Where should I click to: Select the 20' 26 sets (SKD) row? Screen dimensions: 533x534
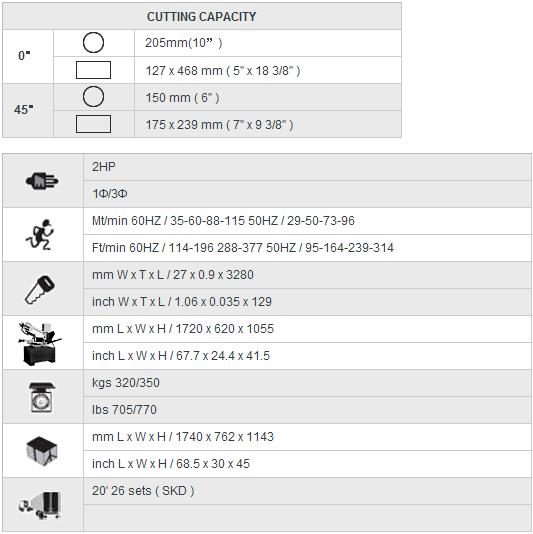(308, 491)
